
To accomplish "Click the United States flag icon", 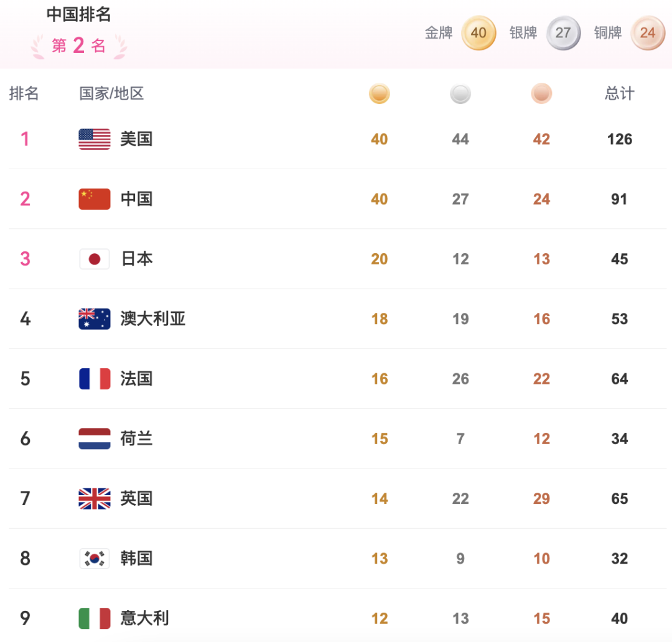I will (95, 139).
